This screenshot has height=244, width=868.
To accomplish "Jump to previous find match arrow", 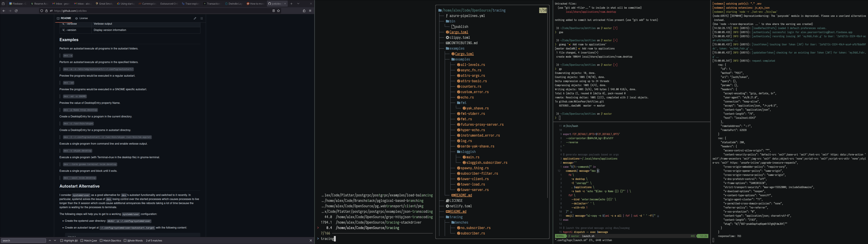I will tap(50, 241).
